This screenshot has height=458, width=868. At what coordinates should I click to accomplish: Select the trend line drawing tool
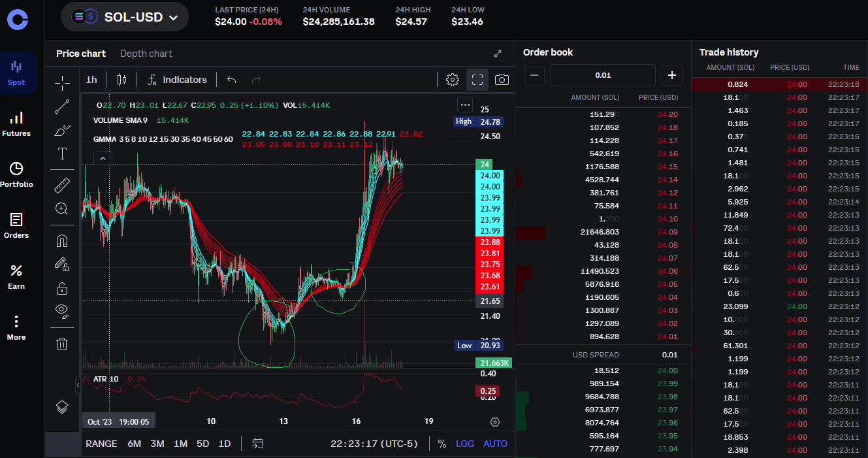[62, 106]
